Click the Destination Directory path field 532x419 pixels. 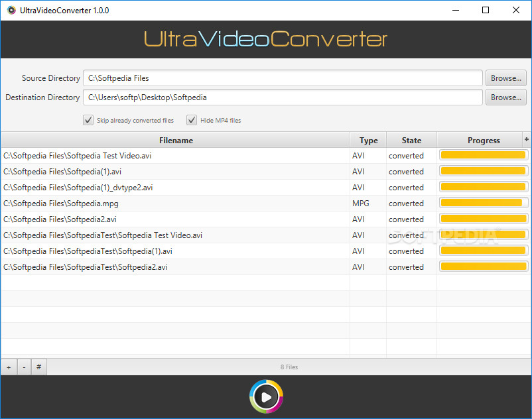coord(283,97)
